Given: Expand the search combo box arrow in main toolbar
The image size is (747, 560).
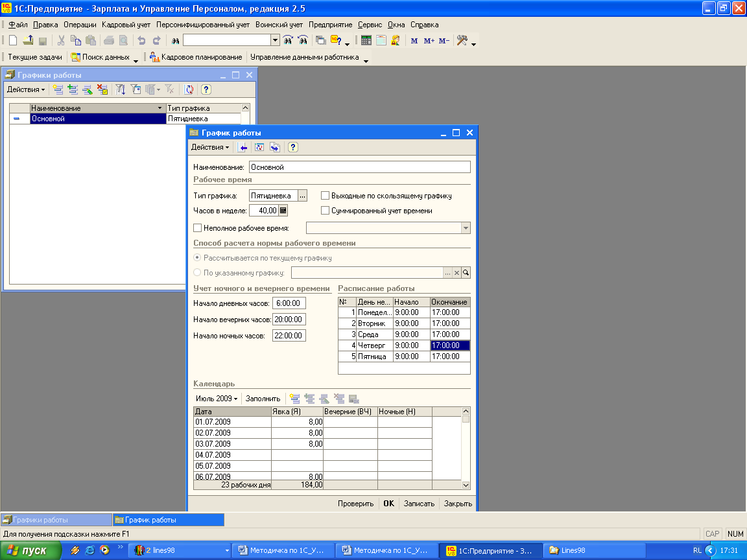Looking at the screenshot, I should click(x=275, y=40).
